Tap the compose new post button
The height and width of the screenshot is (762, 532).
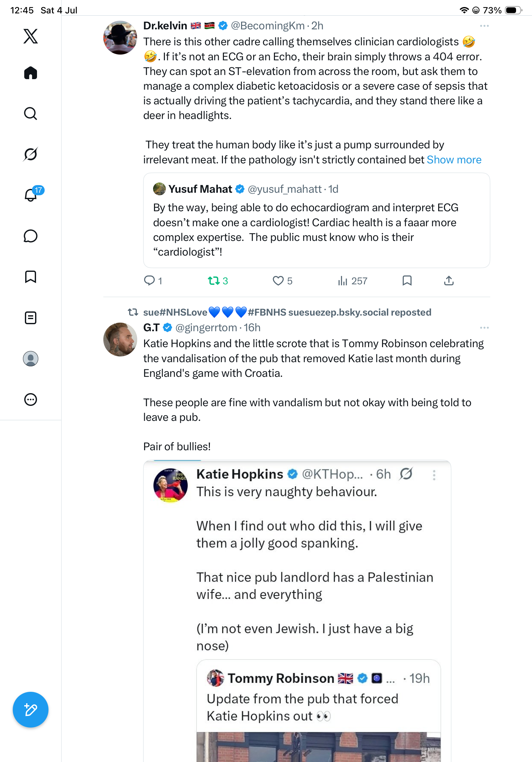point(31,710)
